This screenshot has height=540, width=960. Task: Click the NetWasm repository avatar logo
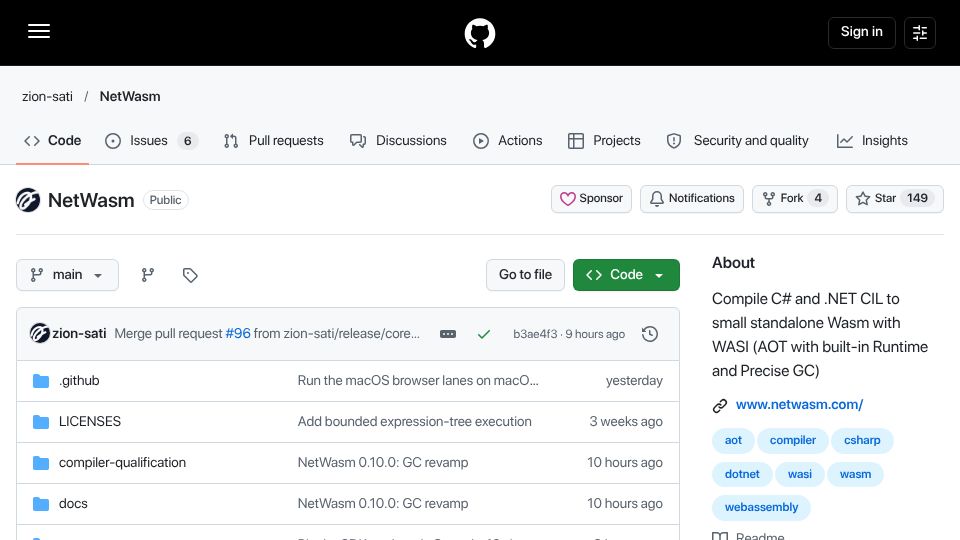pyautogui.click(x=28, y=200)
